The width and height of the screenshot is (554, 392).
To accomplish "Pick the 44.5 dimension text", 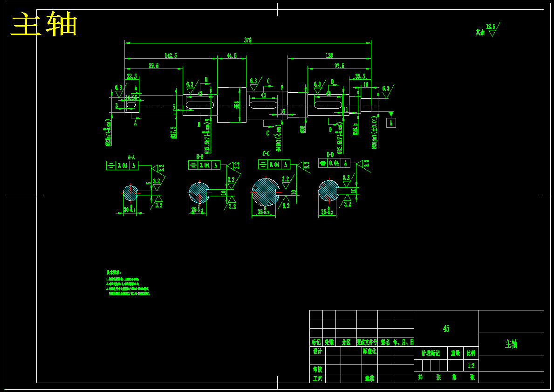I will point(232,55).
